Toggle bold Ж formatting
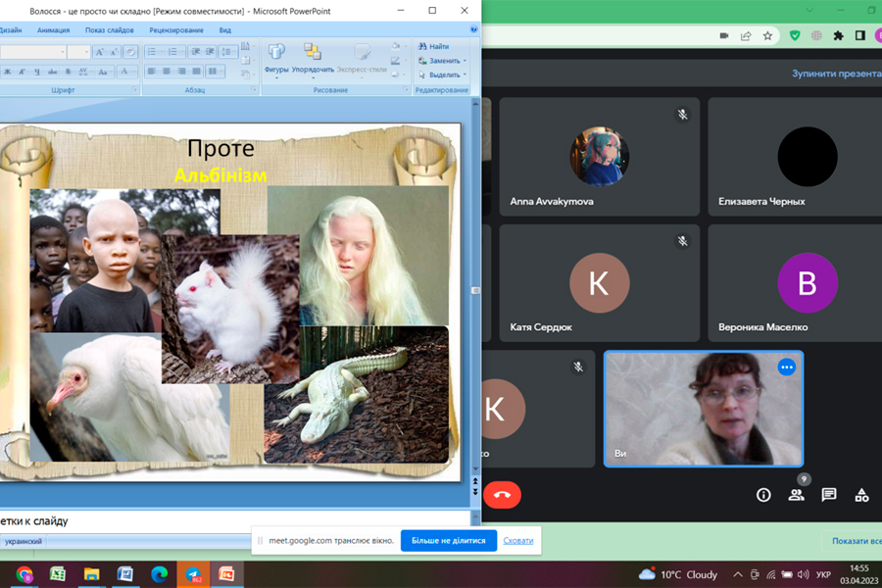 tap(7, 72)
